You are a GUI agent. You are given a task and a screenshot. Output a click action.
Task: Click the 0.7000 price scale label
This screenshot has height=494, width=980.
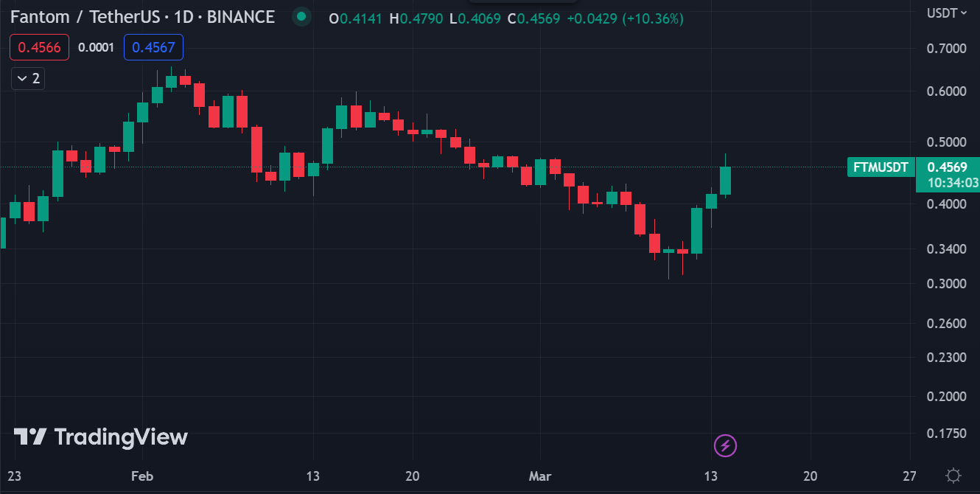(945, 49)
